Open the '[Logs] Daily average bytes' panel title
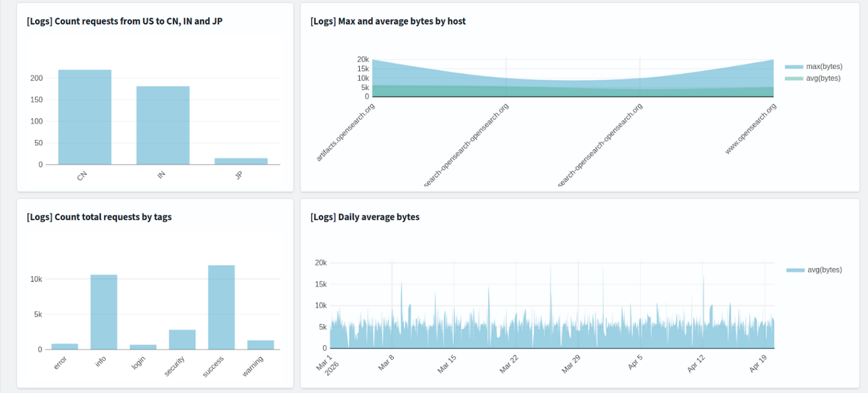868x393 pixels. (364, 217)
